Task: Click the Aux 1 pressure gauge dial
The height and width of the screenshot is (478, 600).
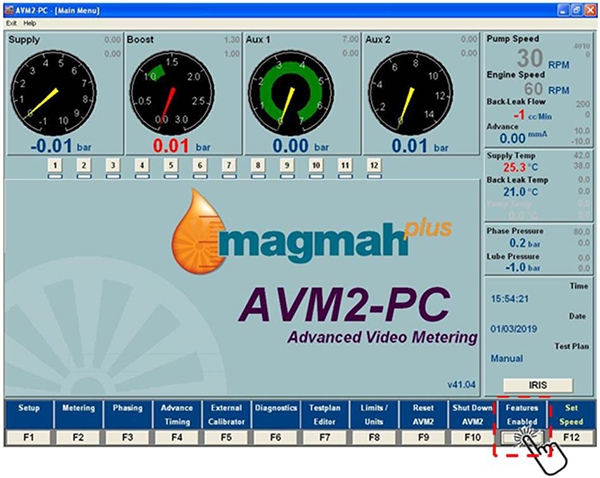Action: coord(291,93)
